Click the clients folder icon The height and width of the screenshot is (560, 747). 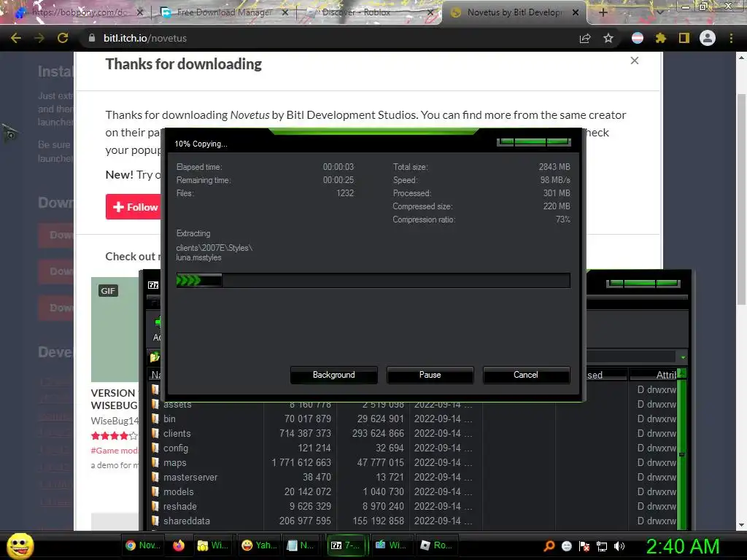coord(155,433)
